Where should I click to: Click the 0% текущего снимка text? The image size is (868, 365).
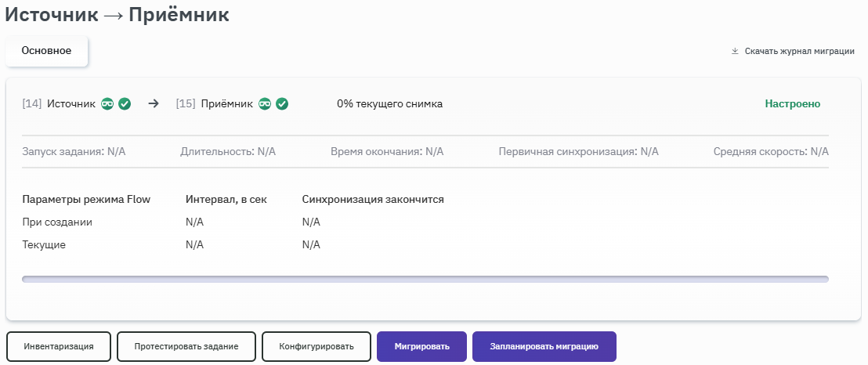click(x=389, y=103)
